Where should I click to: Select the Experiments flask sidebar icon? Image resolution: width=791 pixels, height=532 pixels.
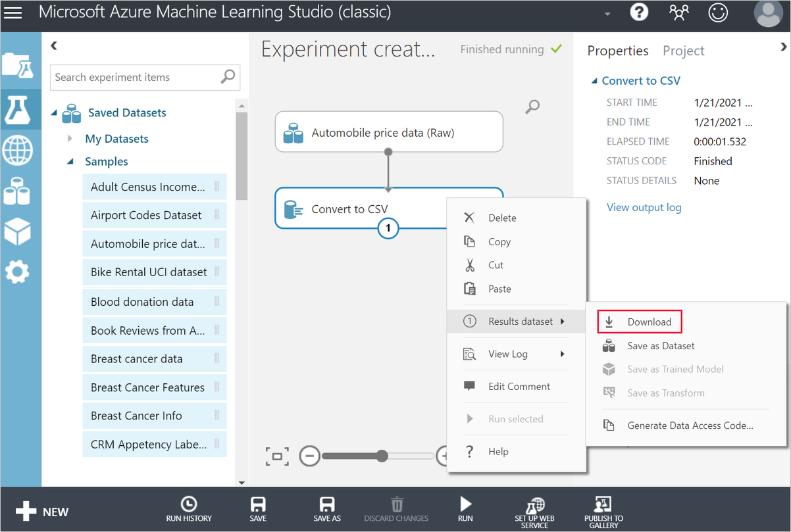tap(18, 109)
